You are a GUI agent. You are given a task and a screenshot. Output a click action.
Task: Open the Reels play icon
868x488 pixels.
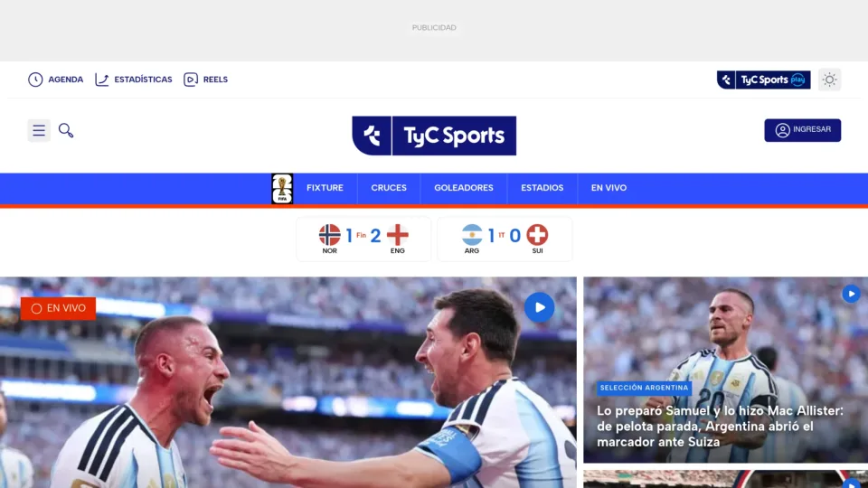[191, 80]
